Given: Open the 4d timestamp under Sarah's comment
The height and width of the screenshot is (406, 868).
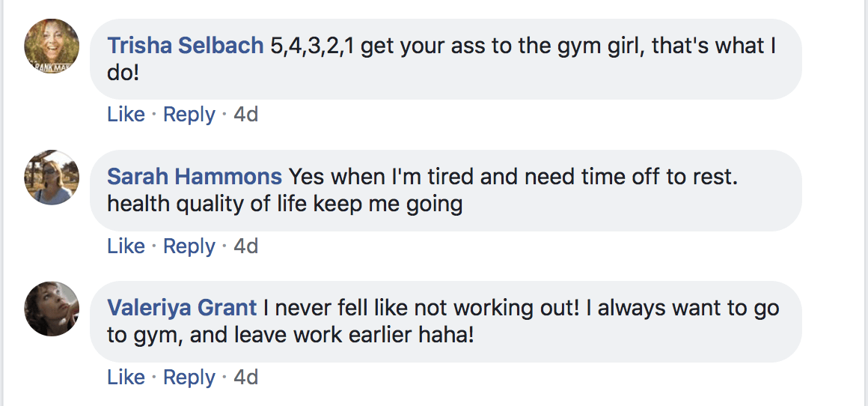Looking at the screenshot, I should coord(245,246).
